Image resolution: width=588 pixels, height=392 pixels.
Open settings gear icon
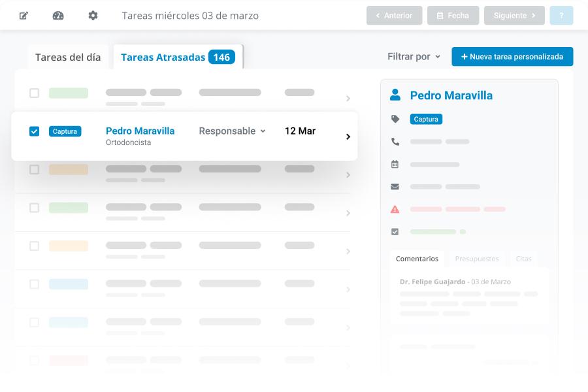(x=93, y=16)
